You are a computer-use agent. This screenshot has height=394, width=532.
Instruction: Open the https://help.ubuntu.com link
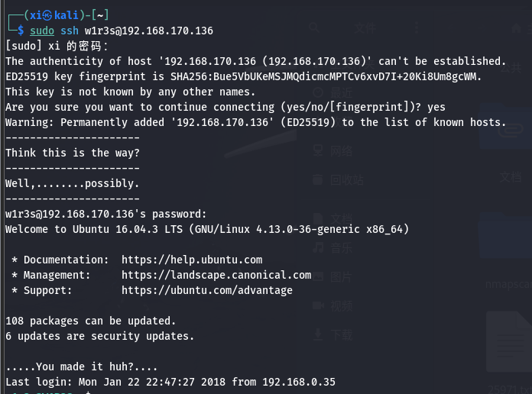coord(192,260)
